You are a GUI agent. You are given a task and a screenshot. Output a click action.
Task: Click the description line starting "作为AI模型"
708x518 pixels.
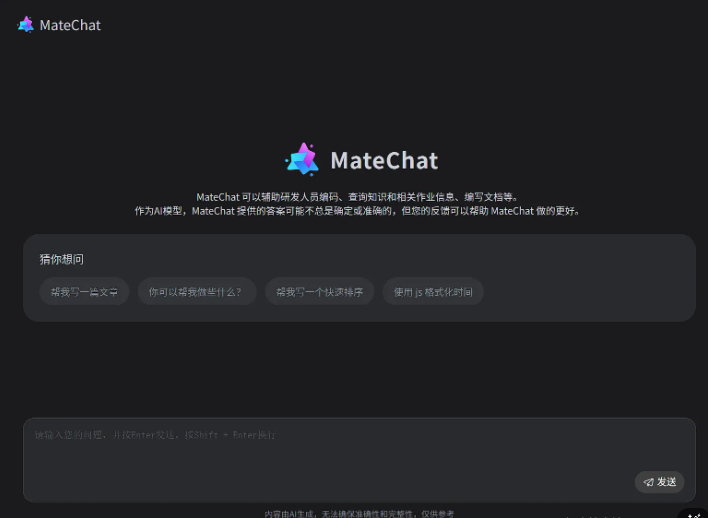click(358, 211)
